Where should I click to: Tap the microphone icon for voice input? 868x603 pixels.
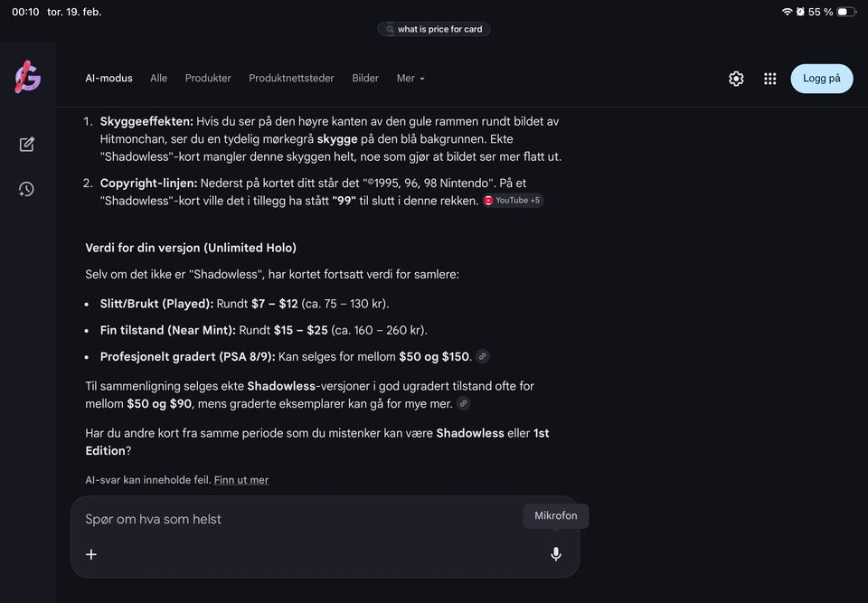coord(556,554)
